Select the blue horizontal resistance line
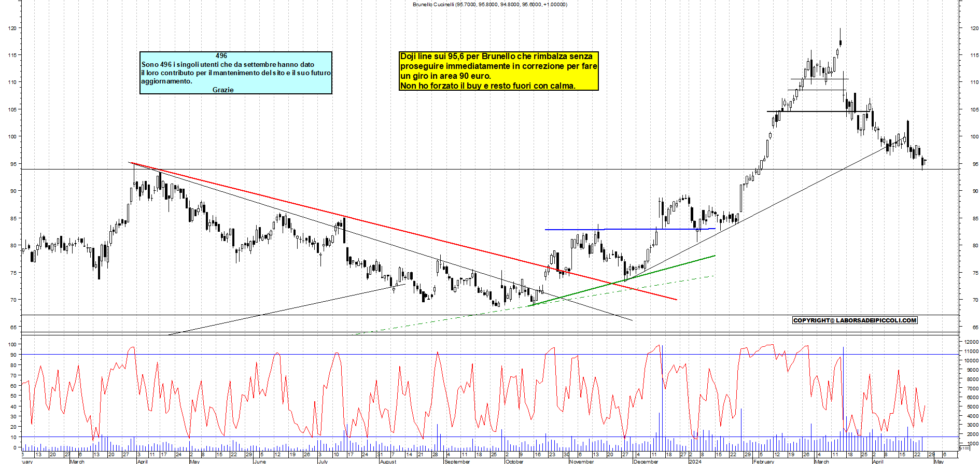The width and height of the screenshot is (980, 464). (x=630, y=229)
